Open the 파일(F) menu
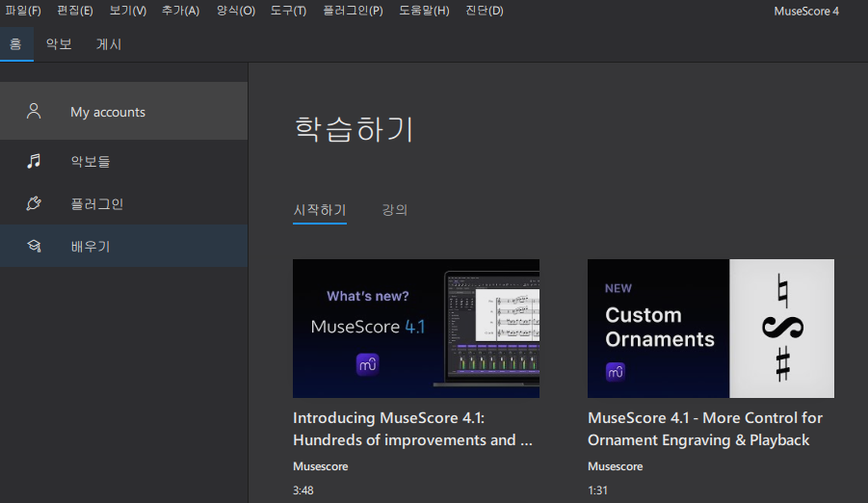The image size is (868, 503). click(x=23, y=11)
